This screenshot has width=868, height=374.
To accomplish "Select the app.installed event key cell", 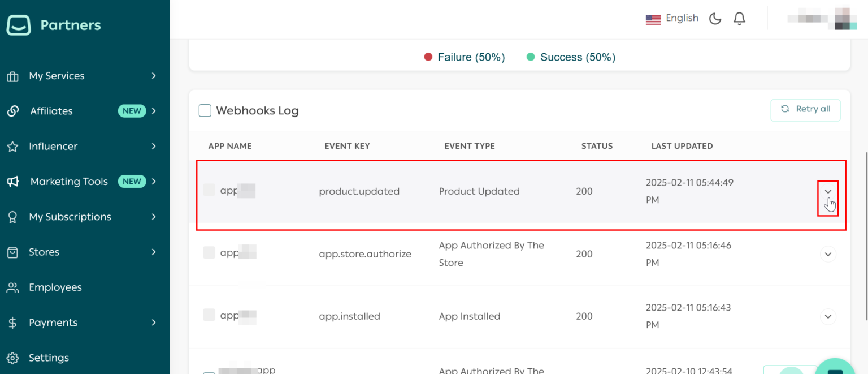I will point(349,316).
